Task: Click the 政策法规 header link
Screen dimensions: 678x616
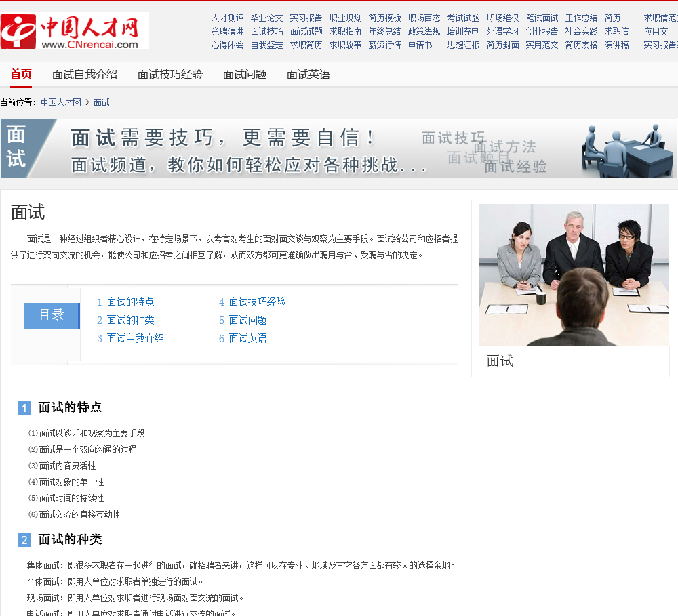Action: click(x=424, y=32)
